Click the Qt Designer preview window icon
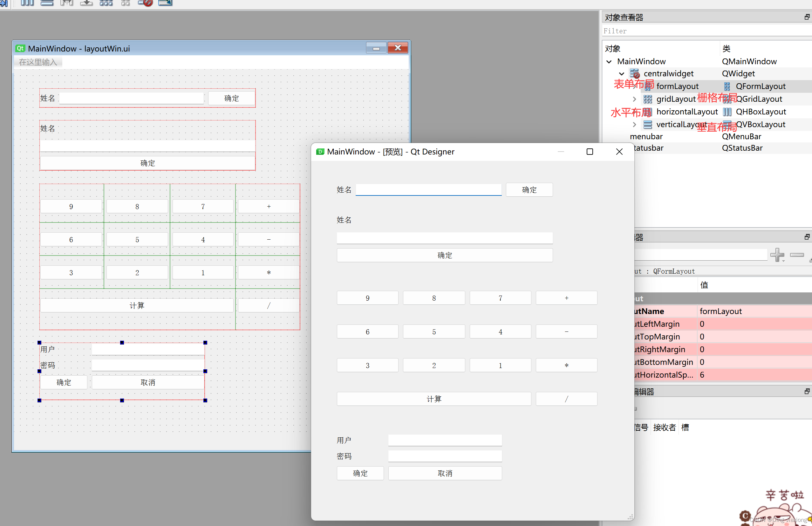812x526 pixels. tap(320, 152)
